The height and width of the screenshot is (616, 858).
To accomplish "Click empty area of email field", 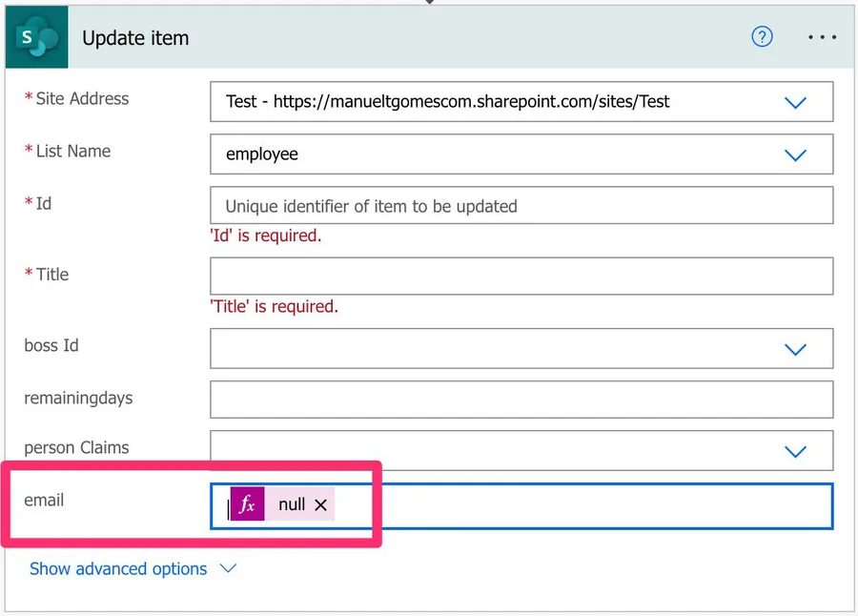I will (x=582, y=505).
